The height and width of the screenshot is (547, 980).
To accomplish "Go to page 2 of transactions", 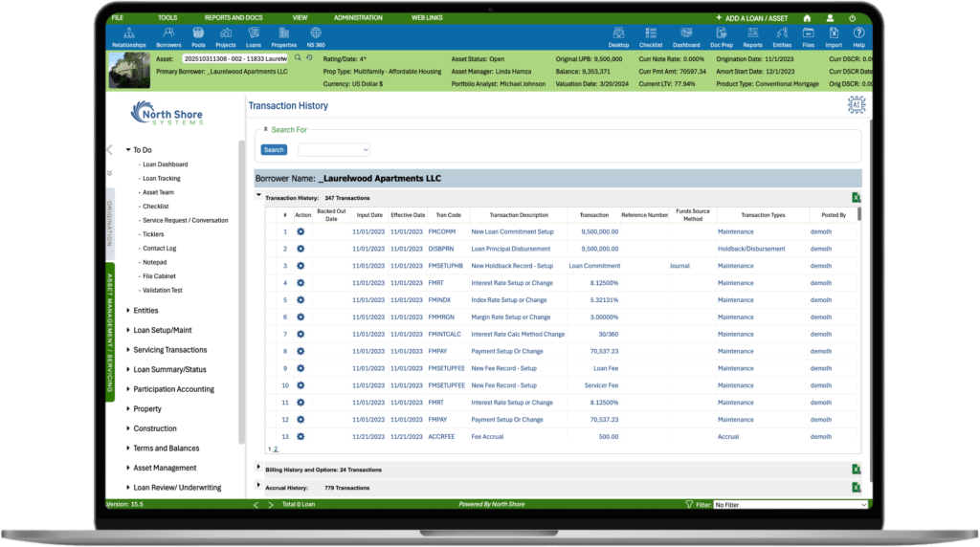I will click(275, 449).
